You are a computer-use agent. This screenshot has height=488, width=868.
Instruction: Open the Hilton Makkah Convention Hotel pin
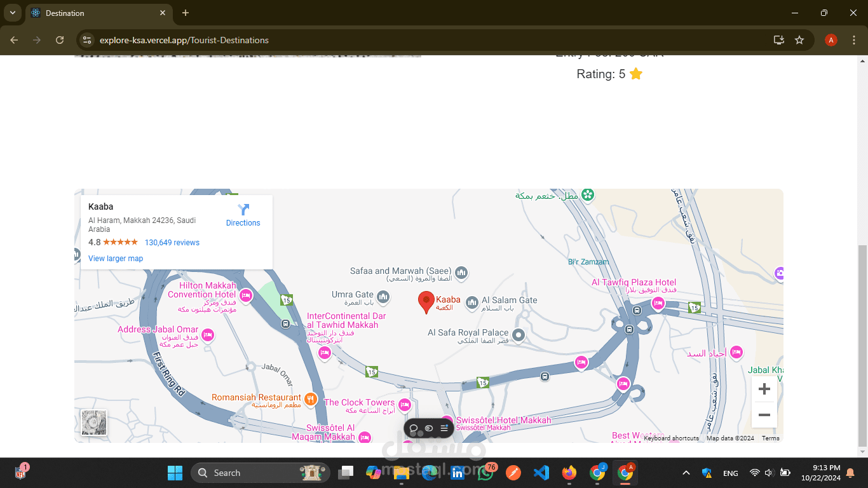tap(246, 295)
